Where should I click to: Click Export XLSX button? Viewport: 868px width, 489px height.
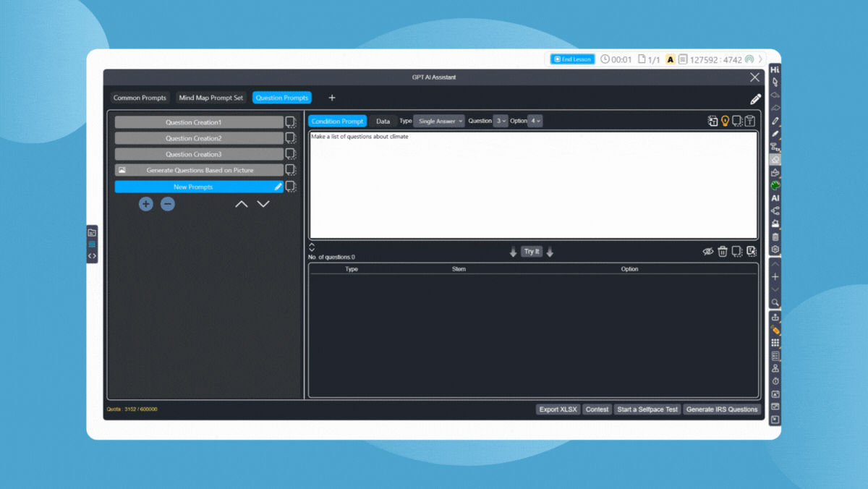coord(558,409)
